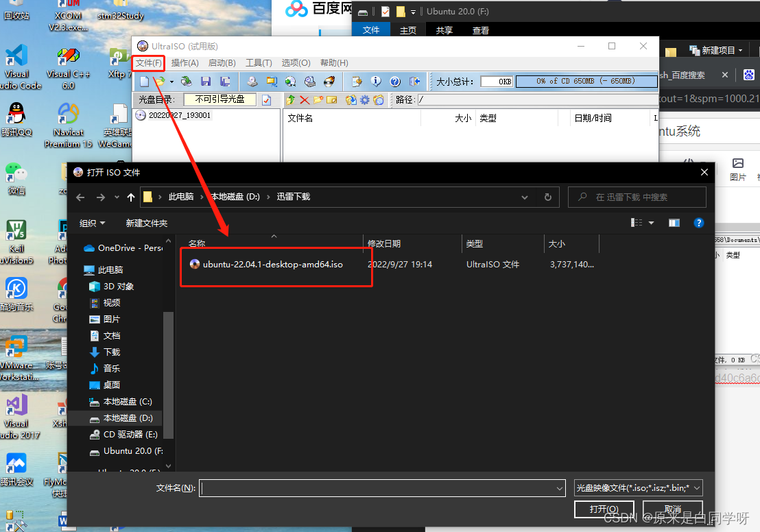Click the Make CD image icon in UltraISO
Image resolution: width=760 pixels, height=532 pixels.
pyautogui.click(x=252, y=82)
